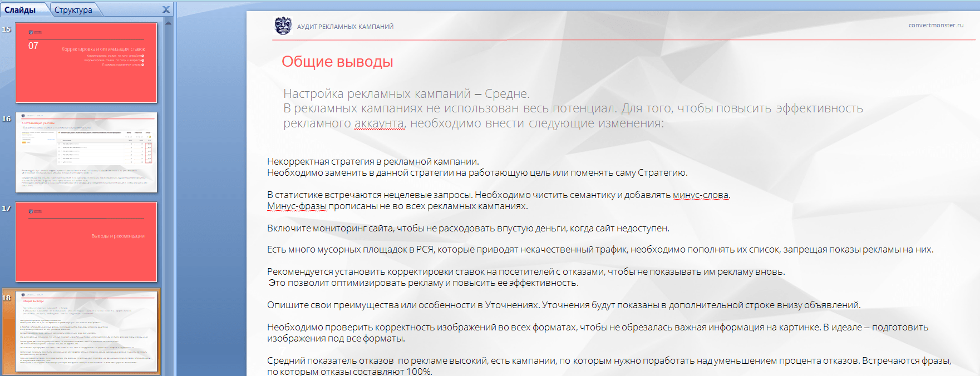Click the underlined word 'минус-слова'
The width and height of the screenshot is (980, 376).
point(701,195)
